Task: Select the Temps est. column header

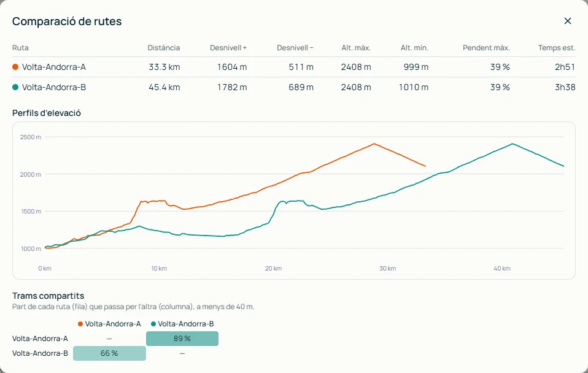Action: pyautogui.click(x=557, y=48)
